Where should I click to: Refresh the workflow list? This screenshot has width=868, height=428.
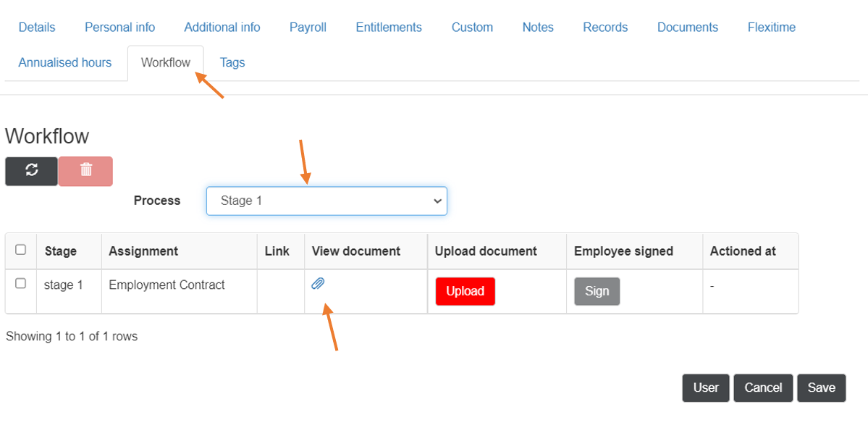31,171
